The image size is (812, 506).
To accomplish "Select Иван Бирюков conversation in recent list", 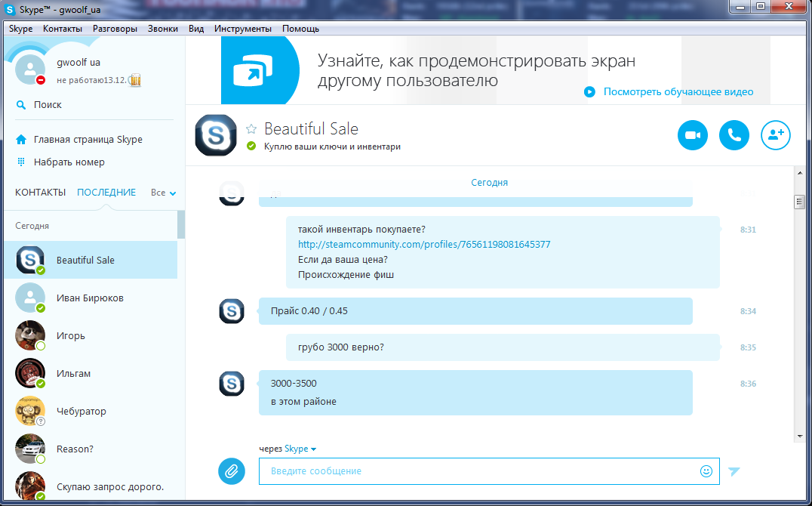I will coord(90,298).
